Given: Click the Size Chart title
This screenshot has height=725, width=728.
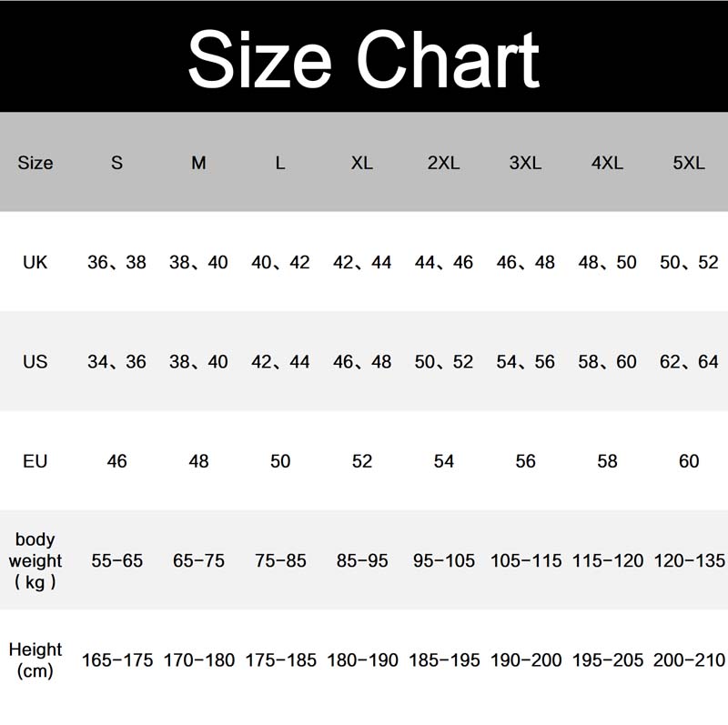Looking at the screenshot, I should (x=363, y=56).
